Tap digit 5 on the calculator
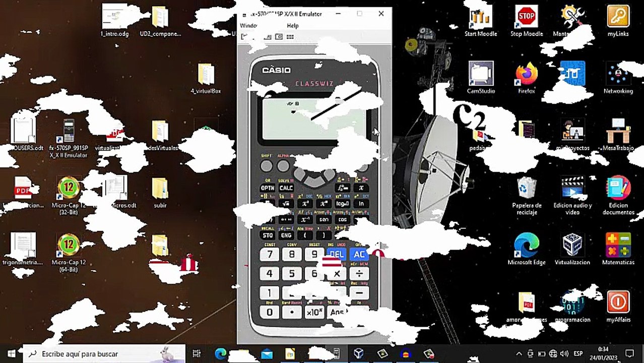 pyautogui.click(x=292, y=274)
